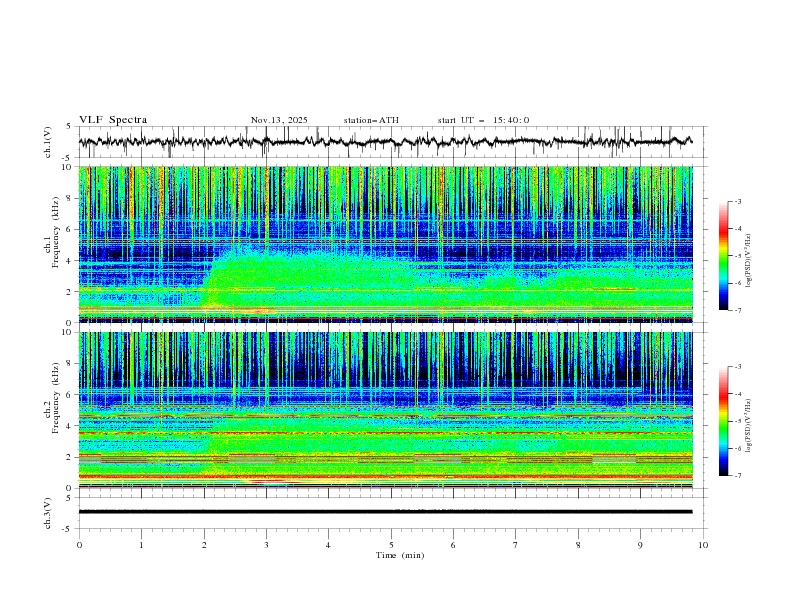The image size is (792, 612).
Task: Click the time axis tick label '2'
Action: coord(204,545)
